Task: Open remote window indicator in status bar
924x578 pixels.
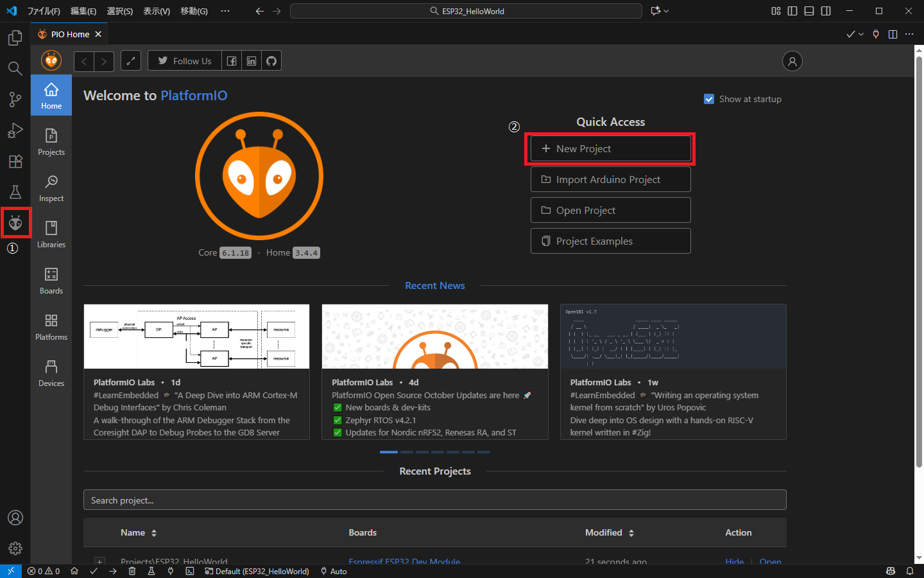Action: [x=11, y=571]
